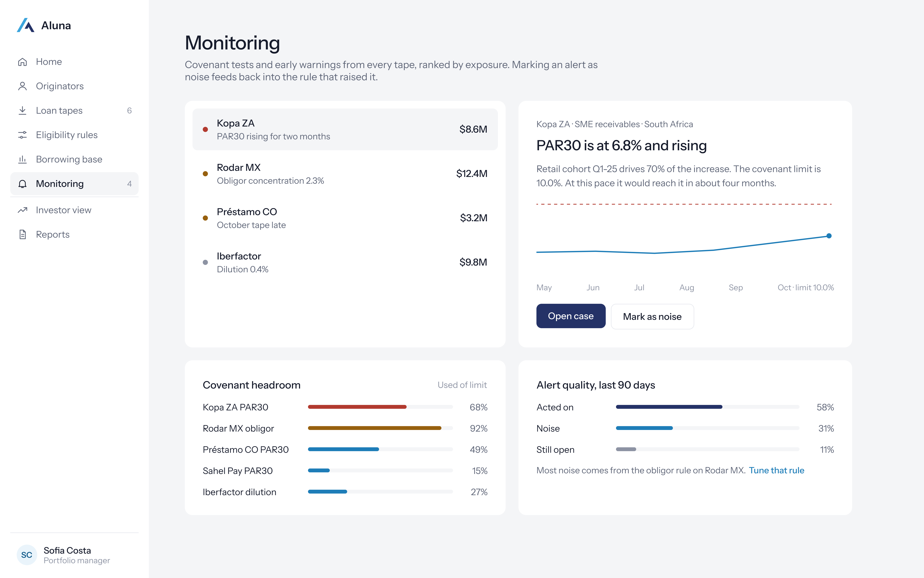Click the Borrowing base bar-chart icon

point(22,159)
